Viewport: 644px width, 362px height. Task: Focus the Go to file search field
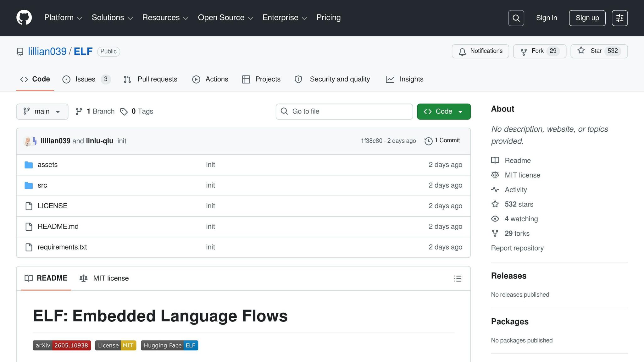coord(344,112)
